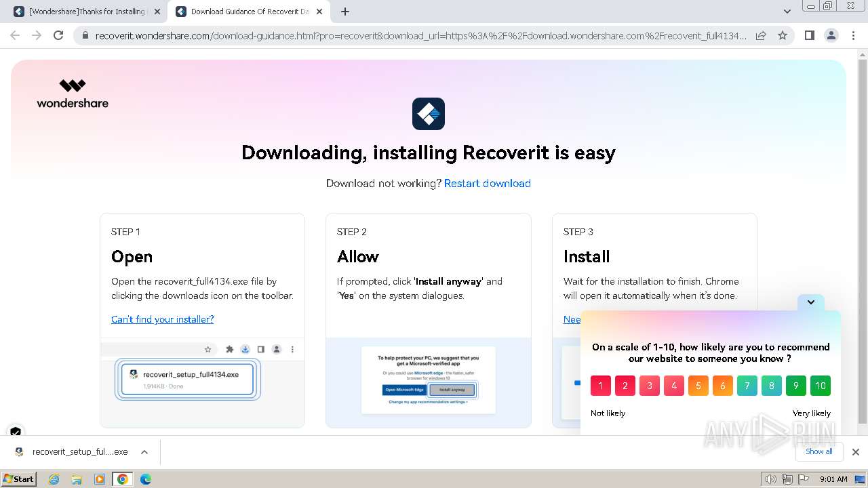Rate 5 on recommendation scale
Screen dimensions: 868x488
click(x=698, y=386)
